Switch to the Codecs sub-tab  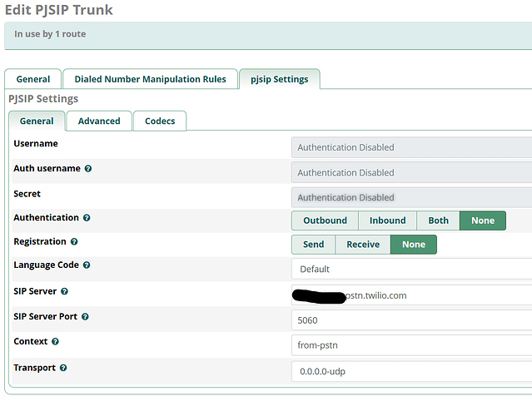coord(160,121)
